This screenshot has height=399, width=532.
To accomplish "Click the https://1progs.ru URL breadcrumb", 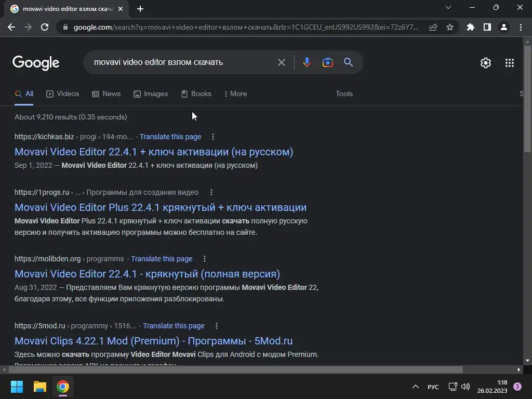I will coord(42,192).
